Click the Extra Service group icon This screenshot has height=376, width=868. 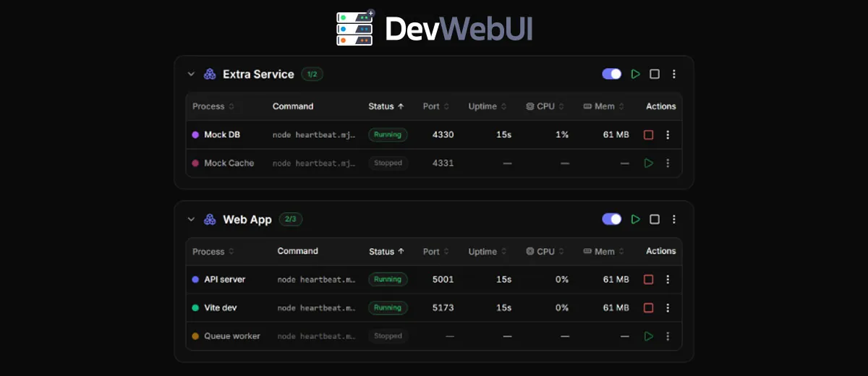click(210, 74)
